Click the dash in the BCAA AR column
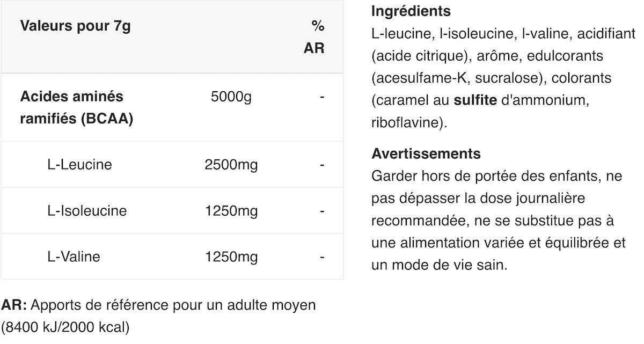The image size is (644, 344). pyautogui.click(x=322, y=97)
